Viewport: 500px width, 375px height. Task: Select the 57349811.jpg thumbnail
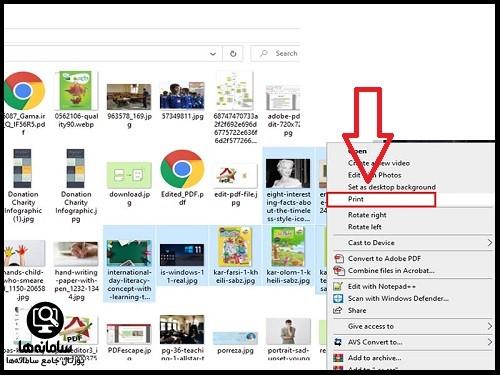point(182,95)
